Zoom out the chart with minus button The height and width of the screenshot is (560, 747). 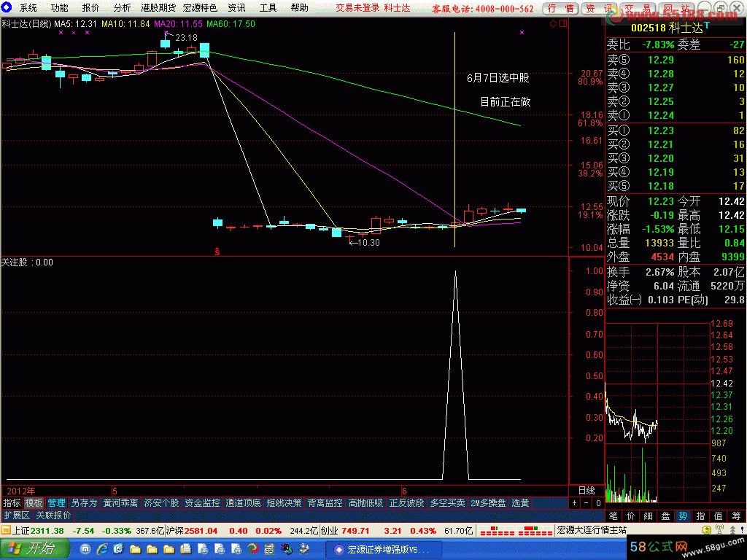586,503
